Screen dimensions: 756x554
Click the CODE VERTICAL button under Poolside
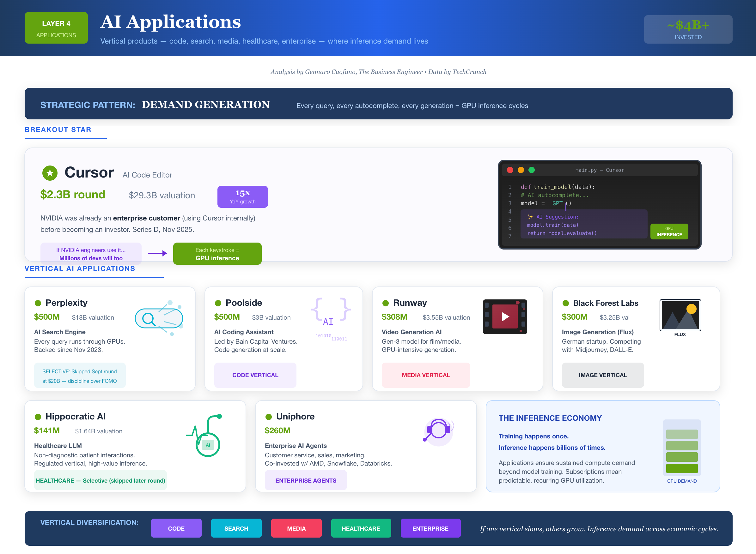[255, 375]
